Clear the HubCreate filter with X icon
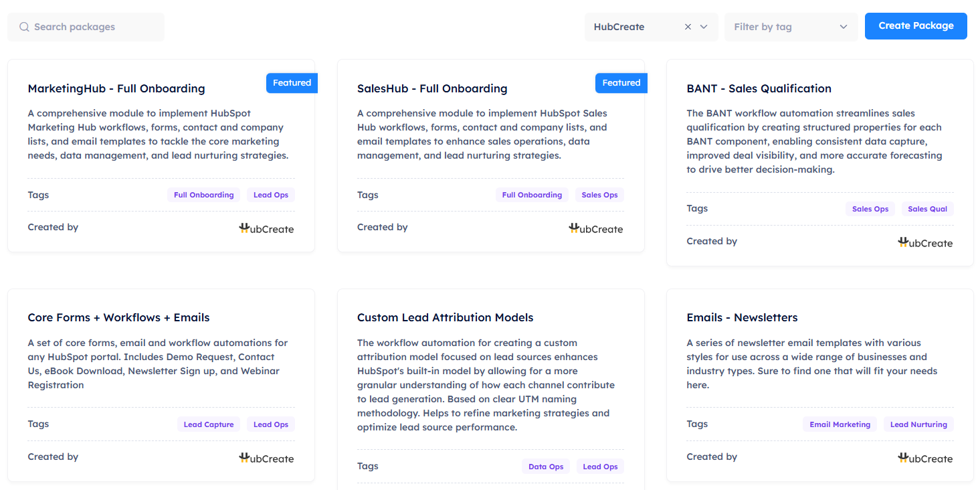This screenshot has width=980, height=490. click(688, 27)
